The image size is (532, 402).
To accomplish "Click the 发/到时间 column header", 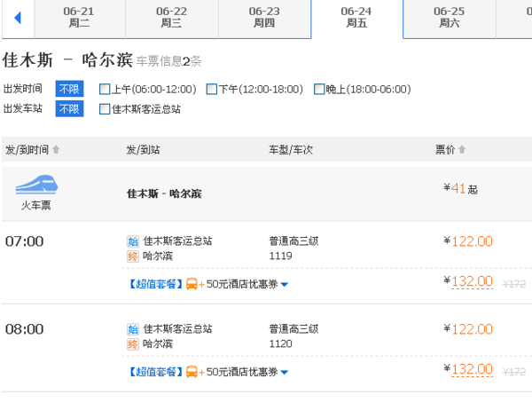I will pyautogui.click(x=27, y=149).
